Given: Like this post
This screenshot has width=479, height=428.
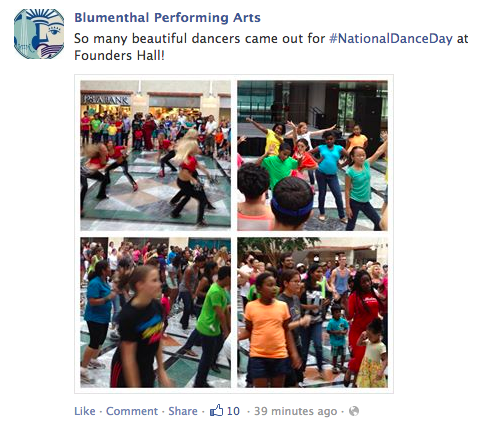Looking at the screenshot, I should click(85, 411).
